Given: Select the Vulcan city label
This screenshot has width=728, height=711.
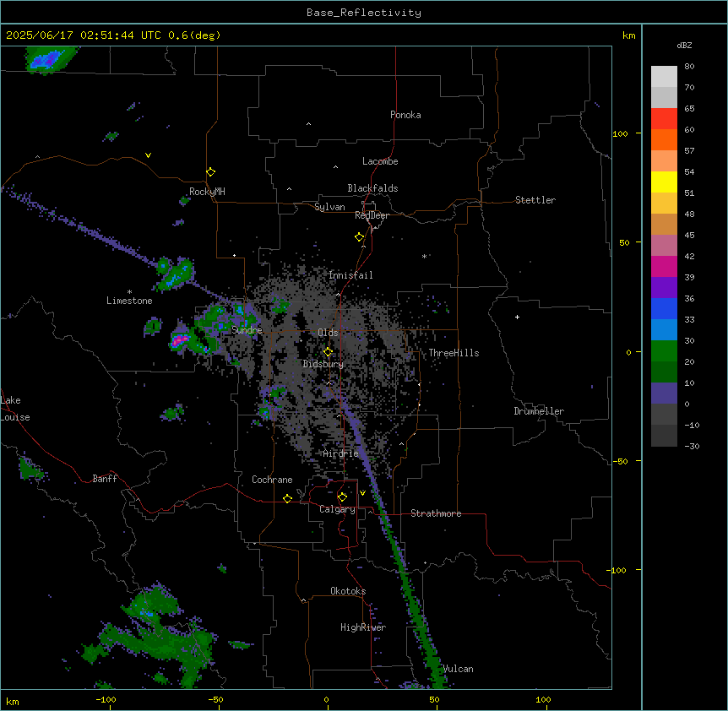Looking at the screenshot, I should 459,669.
